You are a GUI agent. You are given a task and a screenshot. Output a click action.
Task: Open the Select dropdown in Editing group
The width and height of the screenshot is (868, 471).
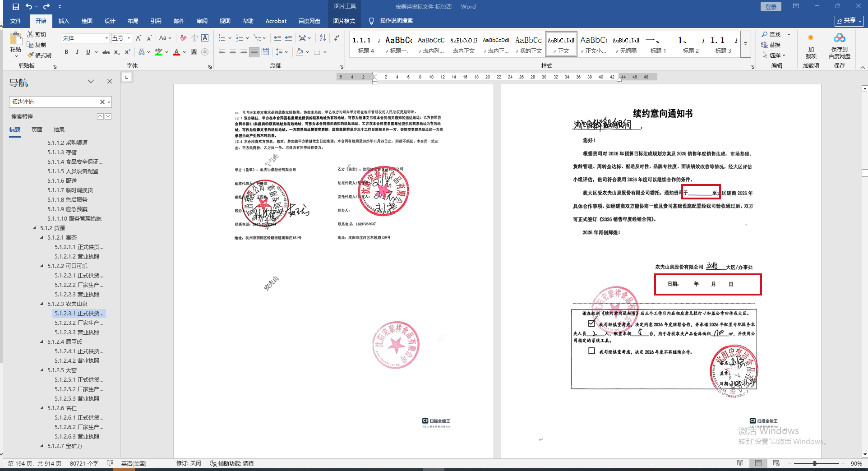click(x=774, y=55)
